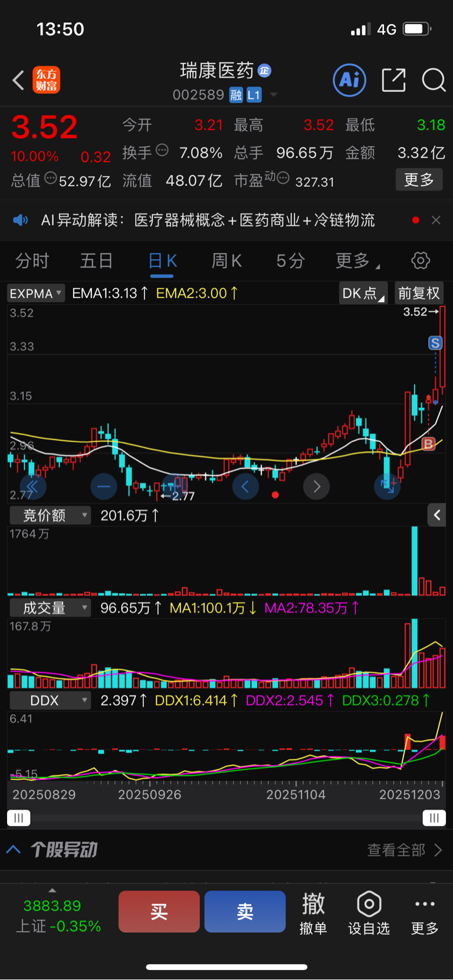Screen dimensions: 453x980
Task: Switch to the 周K tab
Action: [x=226, y=260]
